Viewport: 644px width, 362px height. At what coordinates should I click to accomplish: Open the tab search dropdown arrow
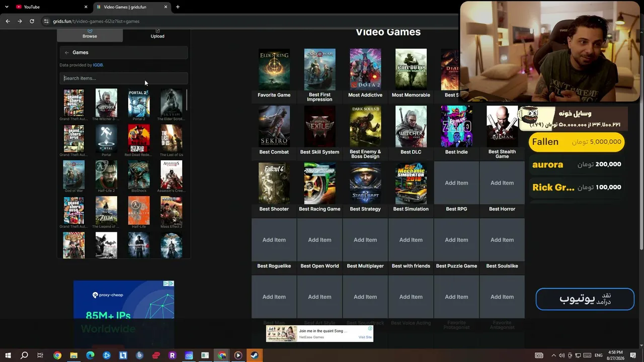(8, 7)
